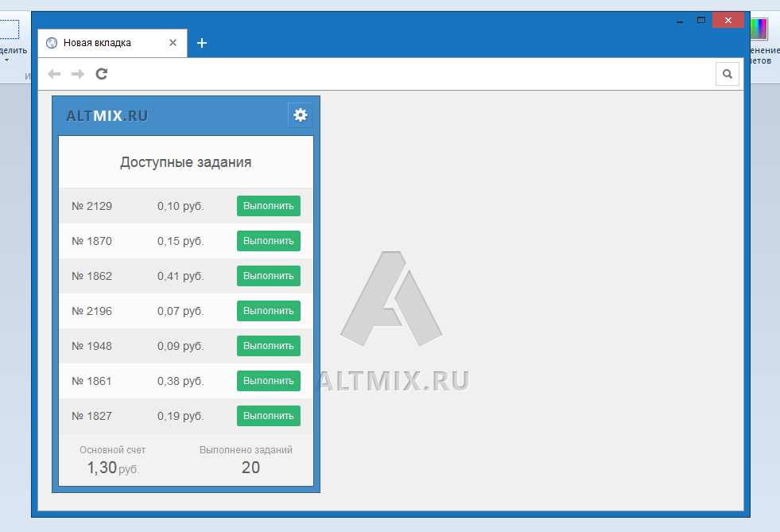Click Выполнить for task № 2196
The width and height of the screenshot is (780, 532).
pos(269,311)
